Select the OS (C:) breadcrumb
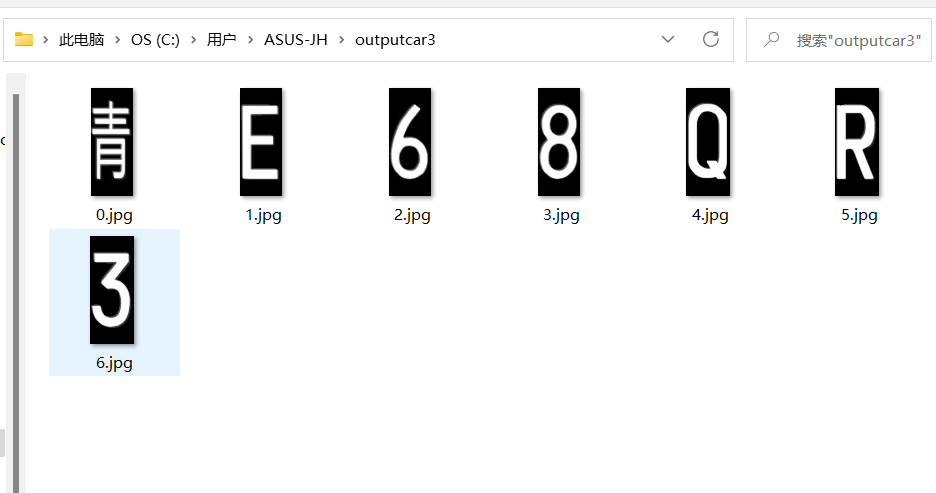This screenshot has height=493, width=936. click(x=155, y=40)
